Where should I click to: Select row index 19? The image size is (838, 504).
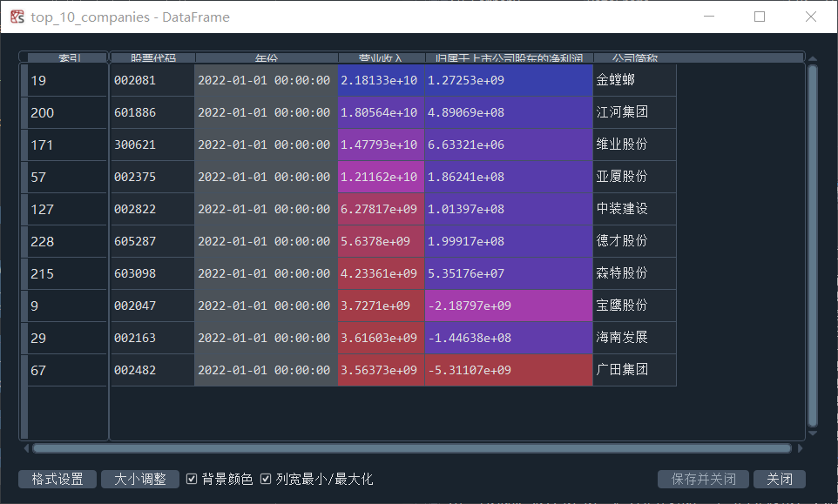67,81
